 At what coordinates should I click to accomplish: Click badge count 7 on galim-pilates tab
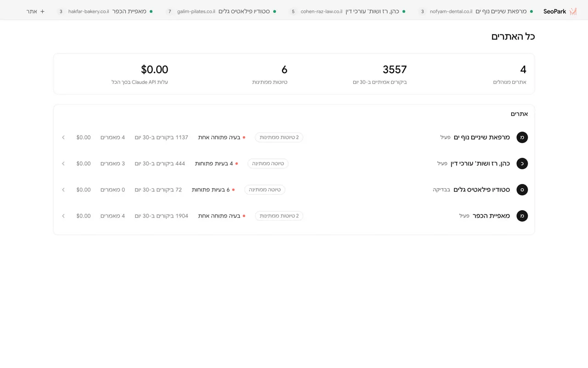[x=170, y=11]
